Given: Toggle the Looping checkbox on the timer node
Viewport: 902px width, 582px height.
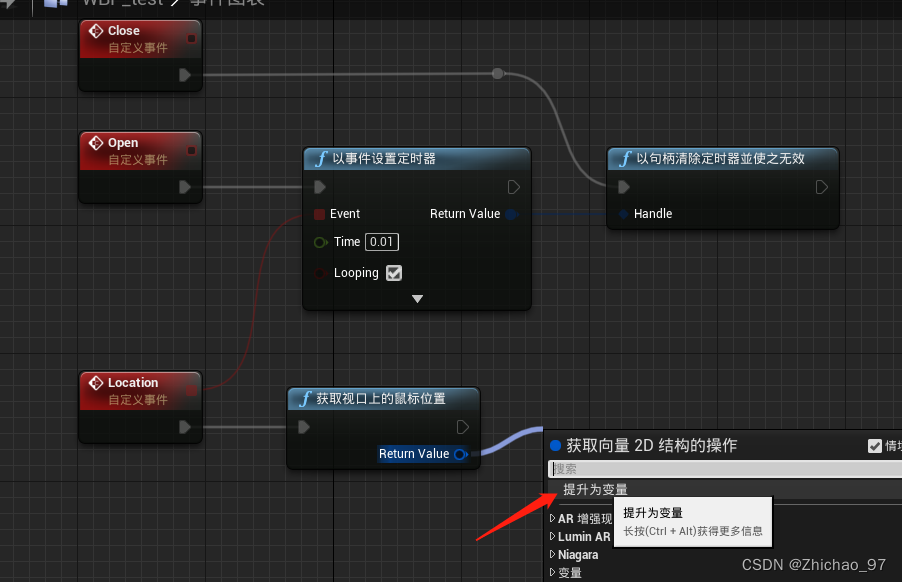Looking at the screenshot, I should coord(393,272).
